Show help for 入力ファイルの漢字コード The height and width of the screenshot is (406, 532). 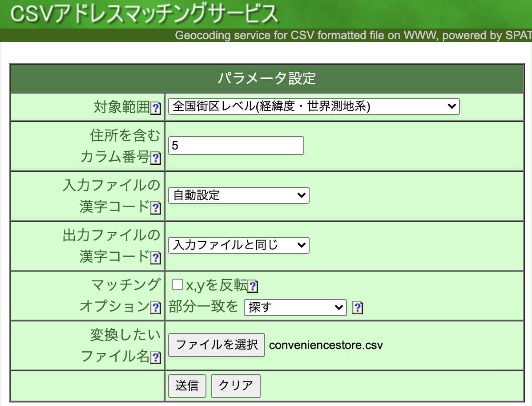tap(156, 208)
